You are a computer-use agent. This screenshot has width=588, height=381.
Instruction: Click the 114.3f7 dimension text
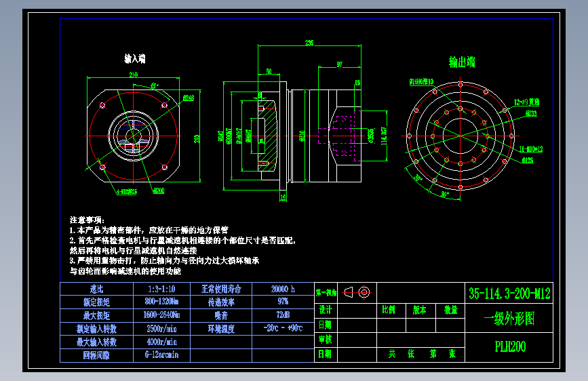(x=384, y=136)
